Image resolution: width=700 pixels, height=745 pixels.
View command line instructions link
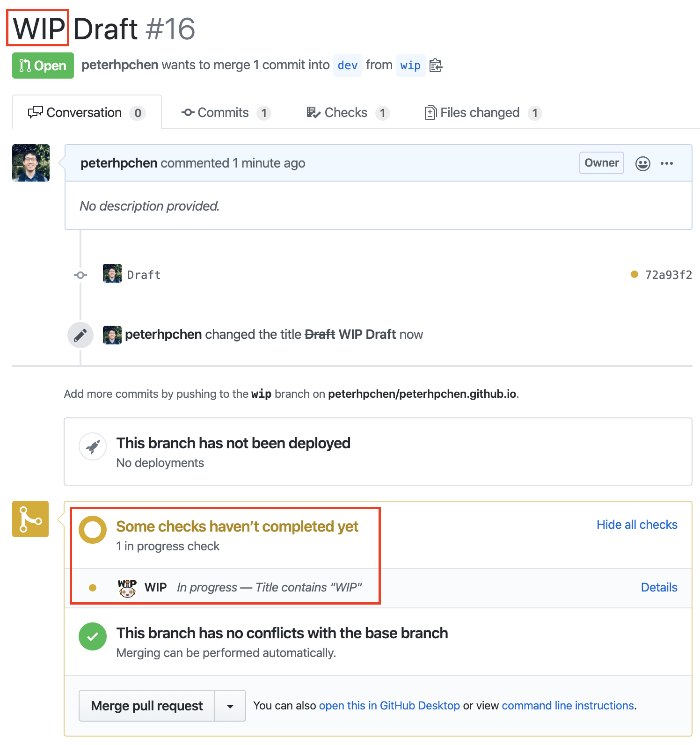pos(568,705)
